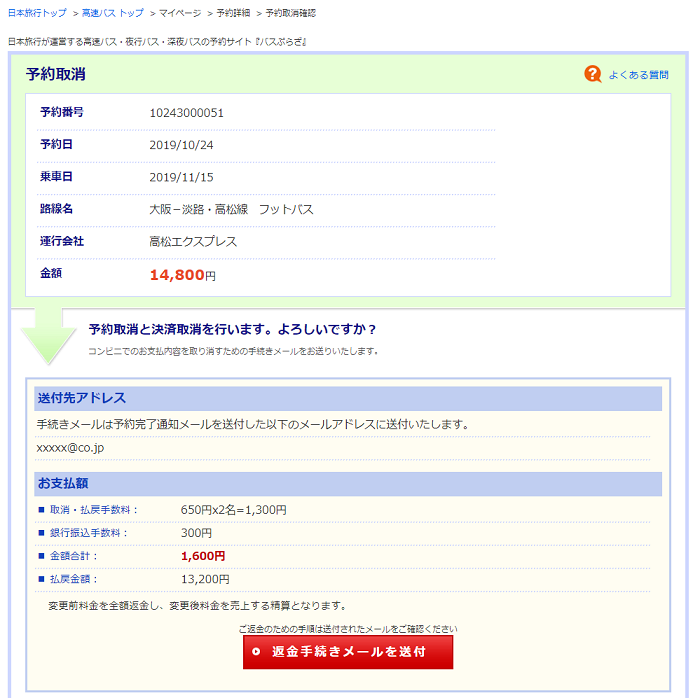Click the reservation number 10243000051

coord(186,112)
